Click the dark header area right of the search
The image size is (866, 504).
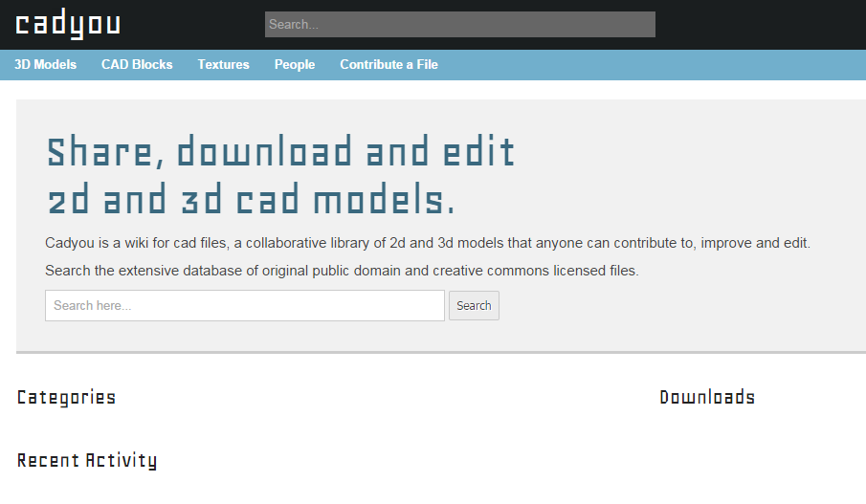[761, 25]
